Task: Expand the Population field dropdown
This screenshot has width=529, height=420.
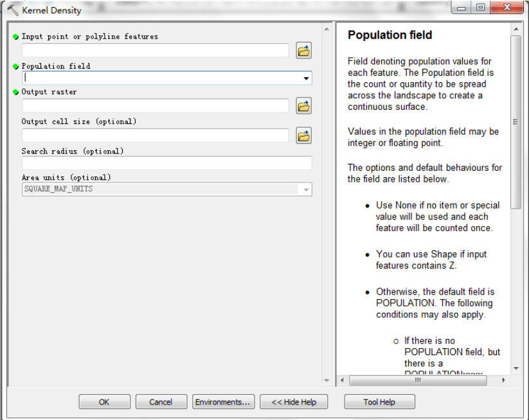Action: (x=306, y=78)
